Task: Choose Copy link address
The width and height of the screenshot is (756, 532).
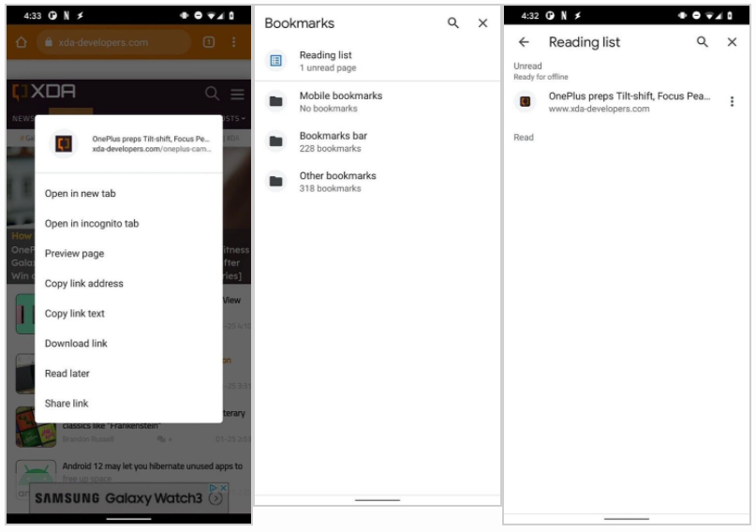Action: (128, 284)
